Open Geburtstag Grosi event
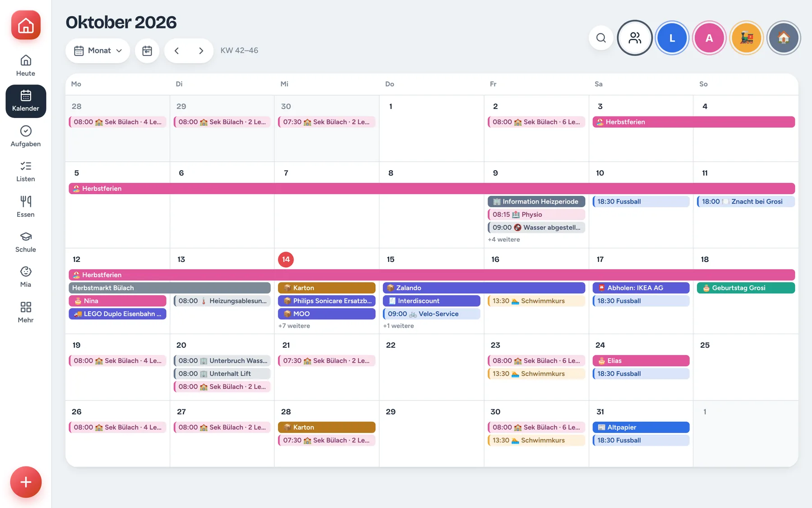Viewport: 812px width, 508px height. point(746,288)
